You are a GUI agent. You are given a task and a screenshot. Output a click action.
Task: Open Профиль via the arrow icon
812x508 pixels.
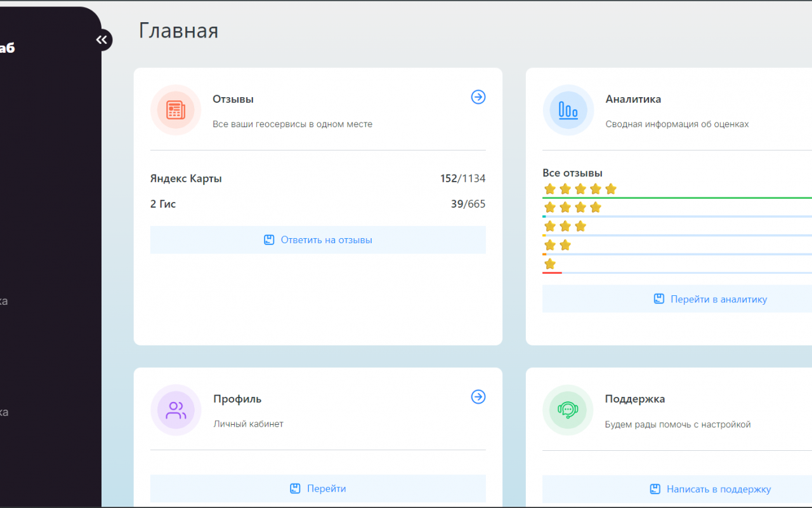tap(478, 396)
